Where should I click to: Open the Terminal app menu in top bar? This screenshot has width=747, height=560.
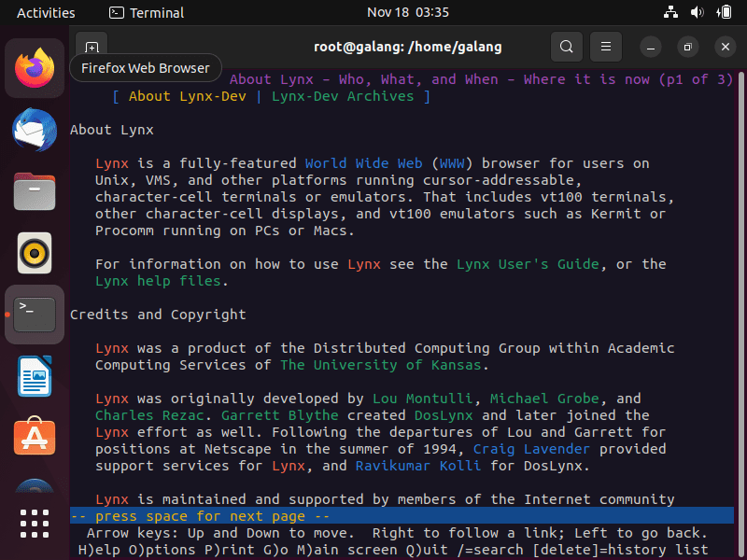[x=147, y=12]
